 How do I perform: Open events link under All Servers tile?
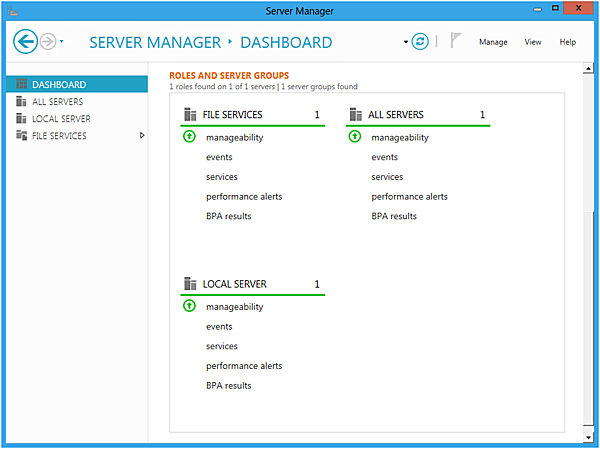coord(384,157)
